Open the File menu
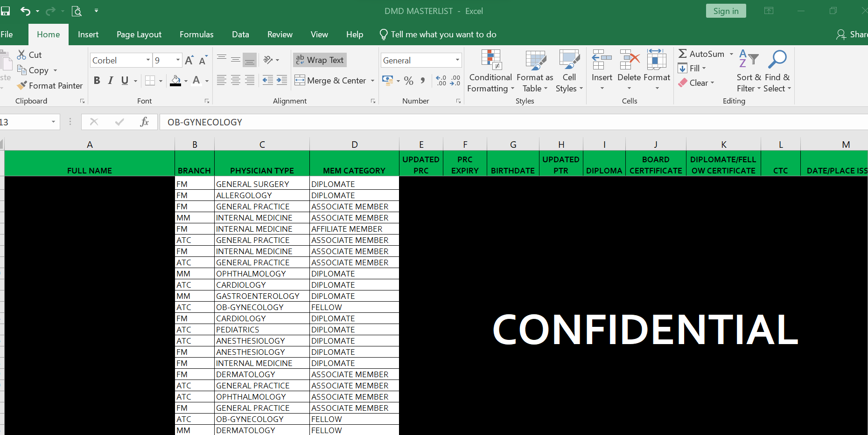The width and height of the screenshot is (868, 435). (x=7, y=35)
